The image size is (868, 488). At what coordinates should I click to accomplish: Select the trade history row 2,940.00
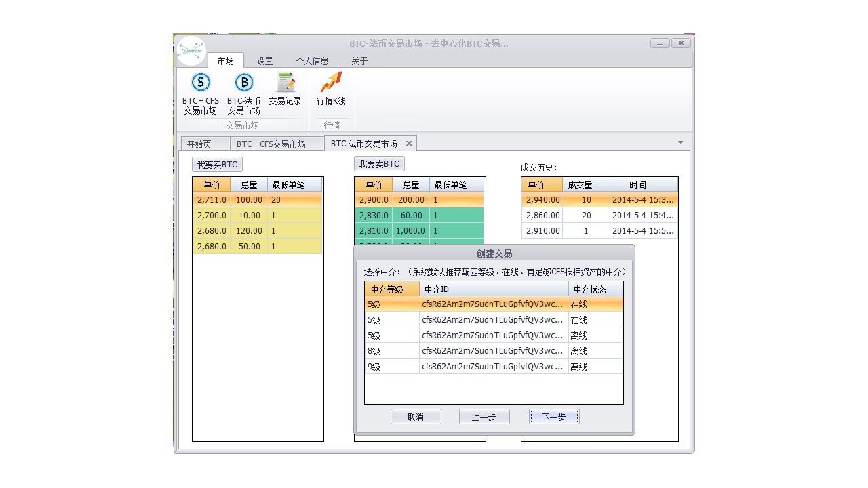pyautogui.click(x=600, y=200)
